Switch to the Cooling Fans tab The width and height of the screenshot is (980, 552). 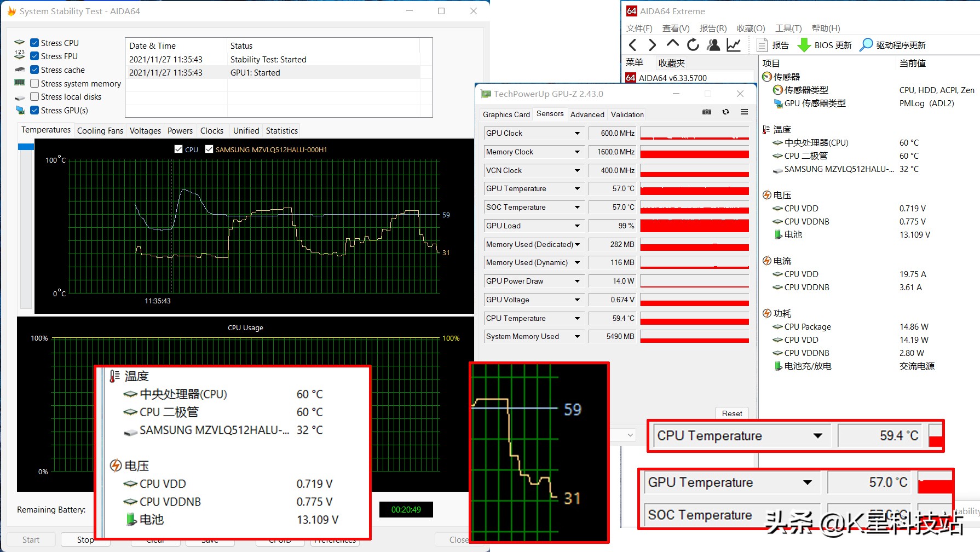coord(100,131)
